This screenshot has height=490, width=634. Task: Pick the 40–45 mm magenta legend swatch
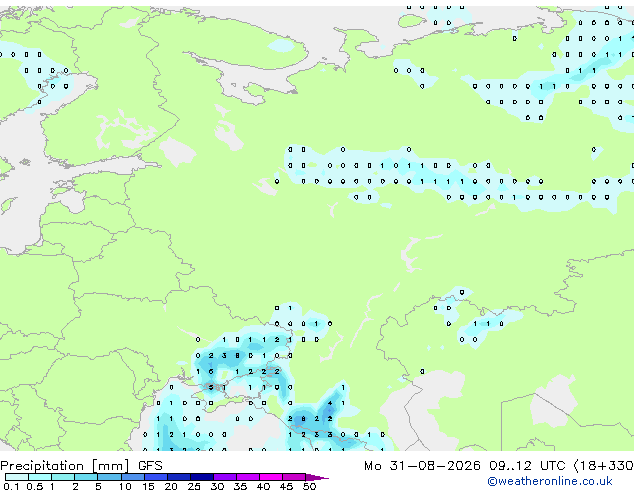click(271, 477)
